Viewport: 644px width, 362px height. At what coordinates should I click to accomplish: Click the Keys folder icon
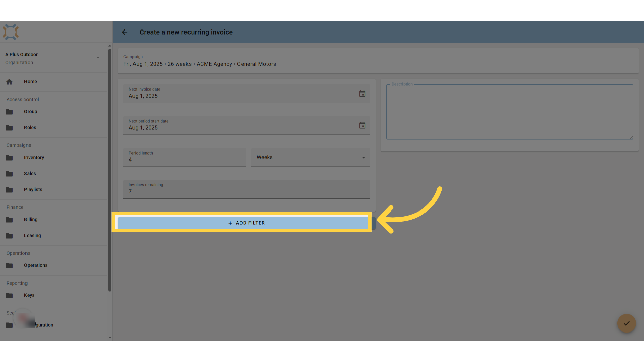coord(9,295)
